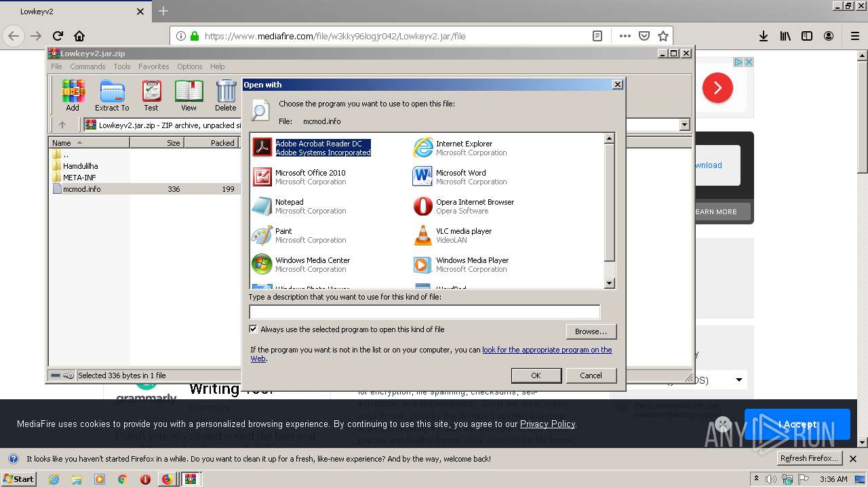Open Firefox library icon
Viewport: 868px width, 488px height.
[x=785, y=36]
